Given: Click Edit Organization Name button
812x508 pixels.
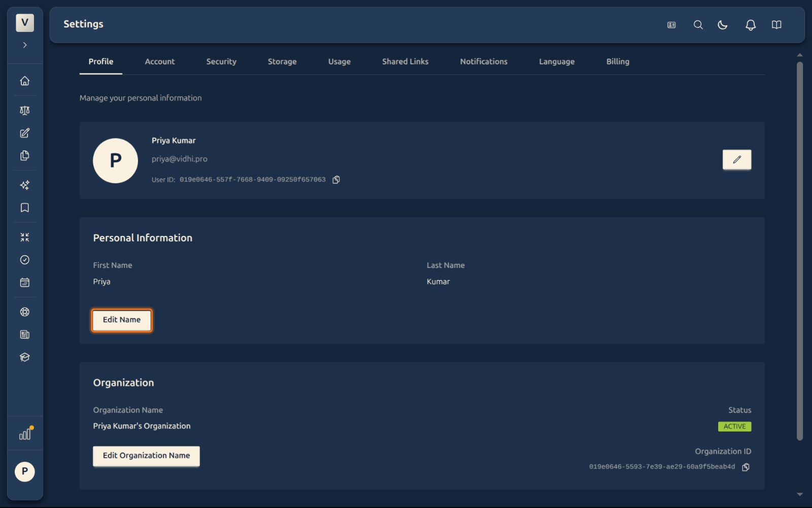Looking at the screenshot, I should tap(146, 456).
